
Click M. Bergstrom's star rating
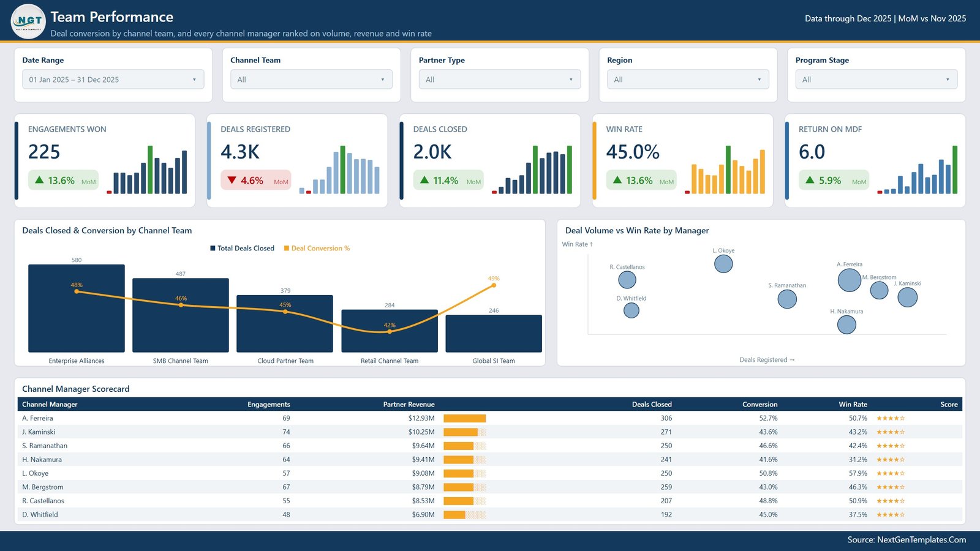(891, 487)
